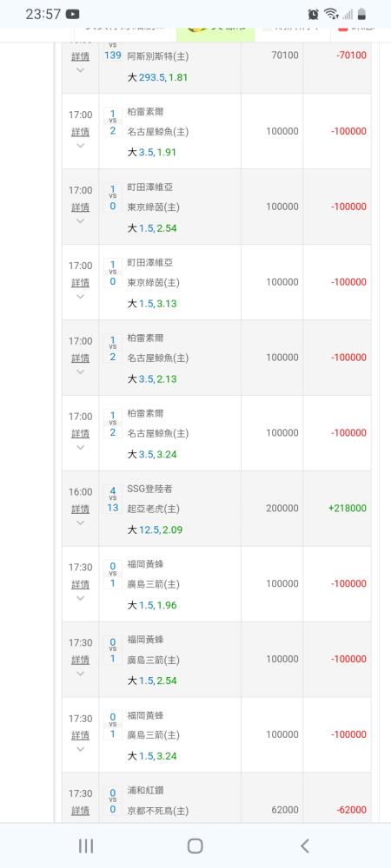Open 詳情 for 町田澤維亞 bet odds 2.54
391x868 pixels.
pyautogui.click(x=80, y=207)
